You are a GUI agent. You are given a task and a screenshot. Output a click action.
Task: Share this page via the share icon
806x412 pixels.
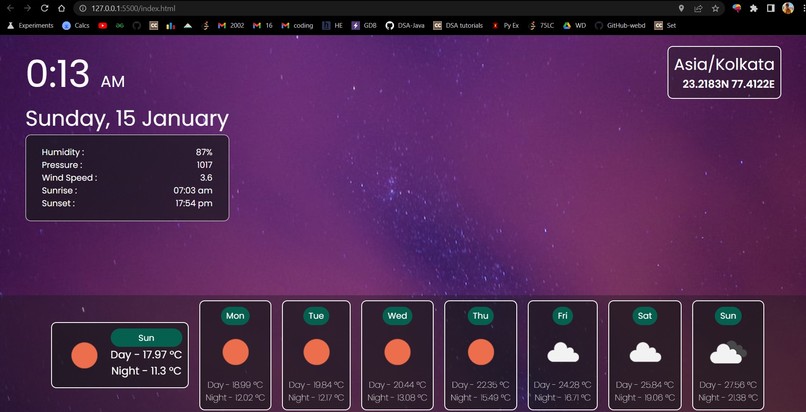click(x=698, y=8)
